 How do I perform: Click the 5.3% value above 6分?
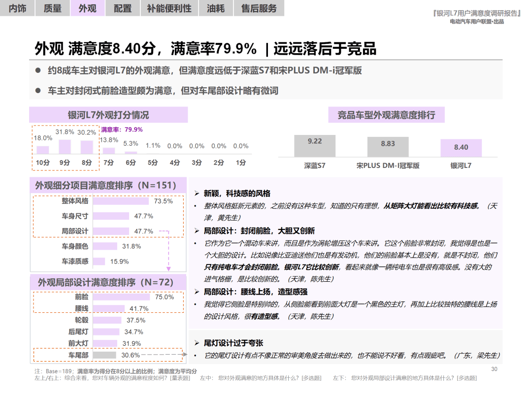click(131, 143)
